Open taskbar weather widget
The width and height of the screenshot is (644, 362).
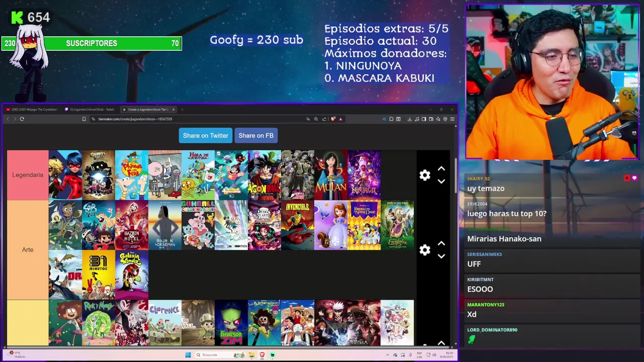pos(17,354)
